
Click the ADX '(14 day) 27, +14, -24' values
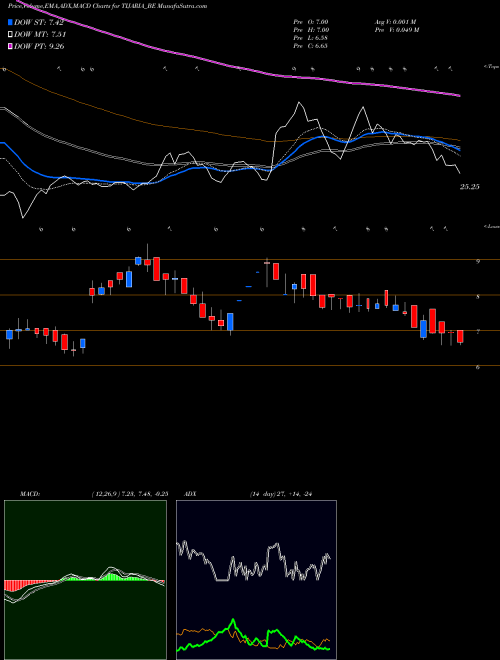pyautogui.click(x=281, y=494)
